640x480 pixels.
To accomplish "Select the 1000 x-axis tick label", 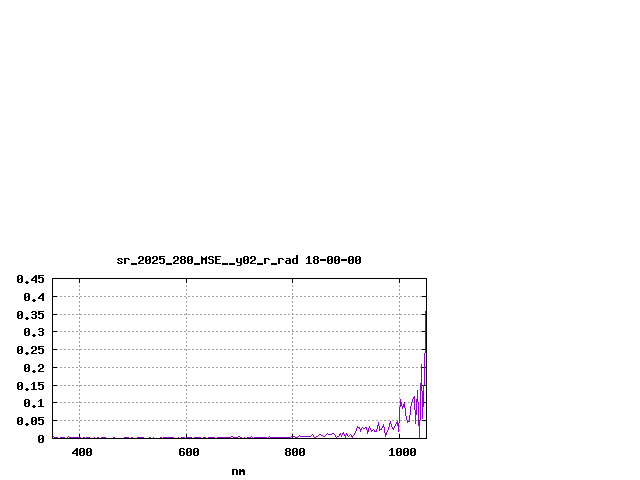I will [402, 453].
